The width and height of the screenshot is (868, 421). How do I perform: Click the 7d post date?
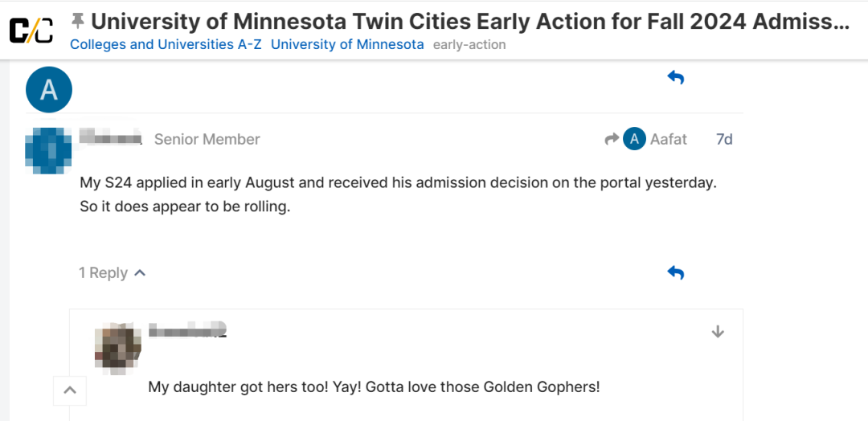724,139
